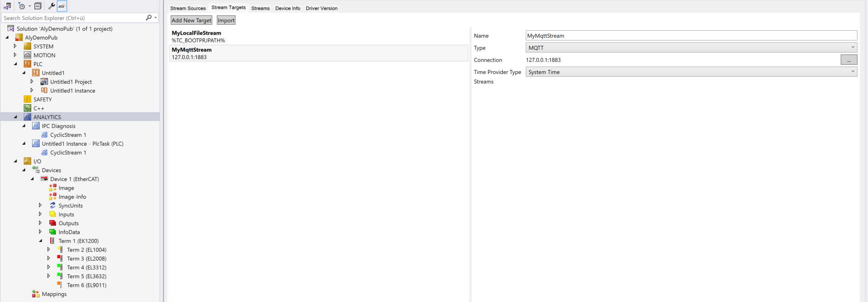868x302 pixels.
Task: Click the Image-Info node icon
Action: pos(53,196)
